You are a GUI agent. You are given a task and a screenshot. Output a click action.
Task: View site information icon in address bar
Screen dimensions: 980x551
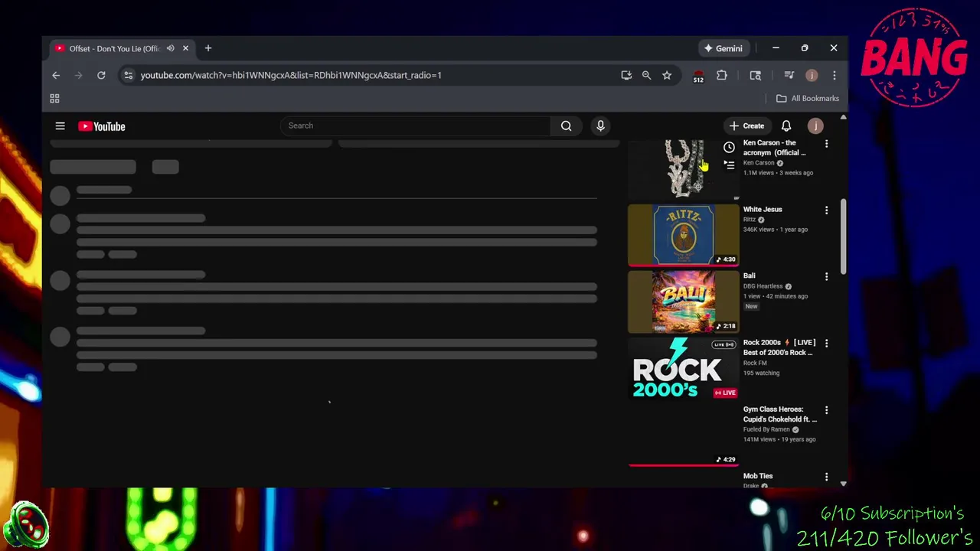coord(128,75)
